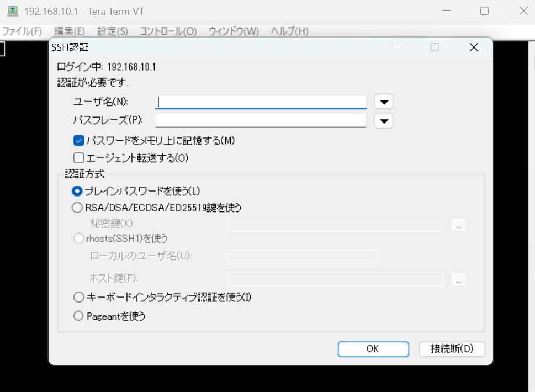The height and width of the screenshot is (392, 535).
Task: Focus the ユーザ名(N) input field
Action: [x=261, y=102]
